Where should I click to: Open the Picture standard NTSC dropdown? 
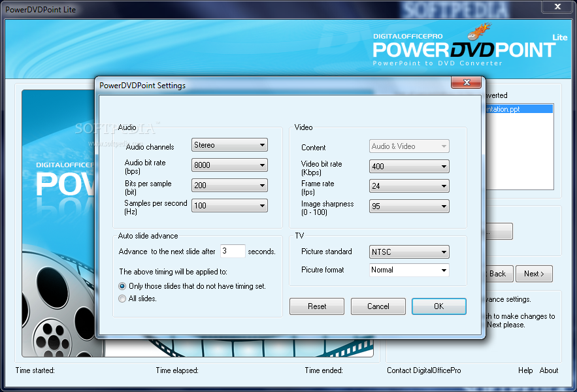(409, 252)
